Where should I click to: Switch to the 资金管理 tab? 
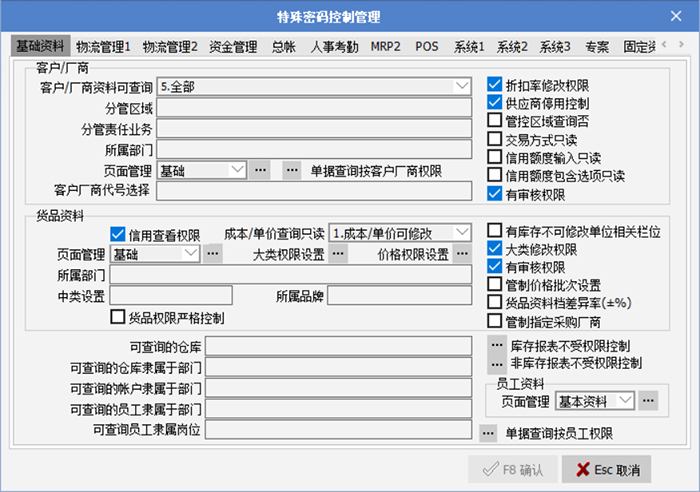(233, 46)
